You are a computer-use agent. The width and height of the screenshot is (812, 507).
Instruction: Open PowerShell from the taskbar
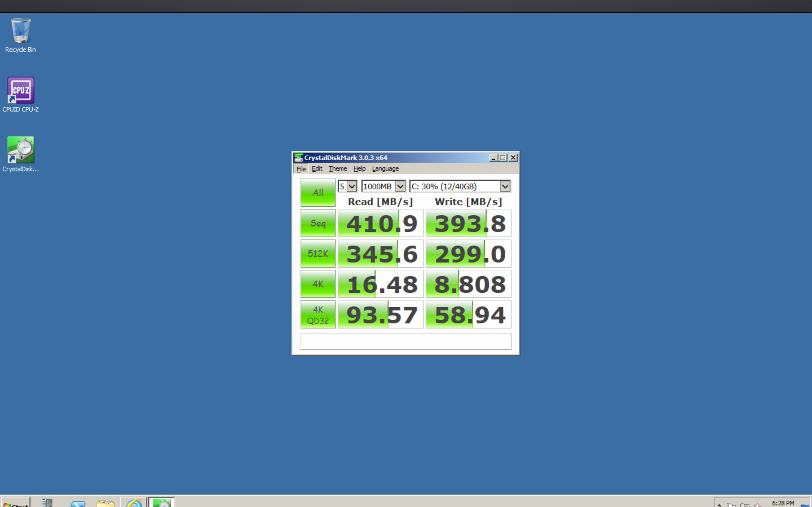click(x=78, y=503)
